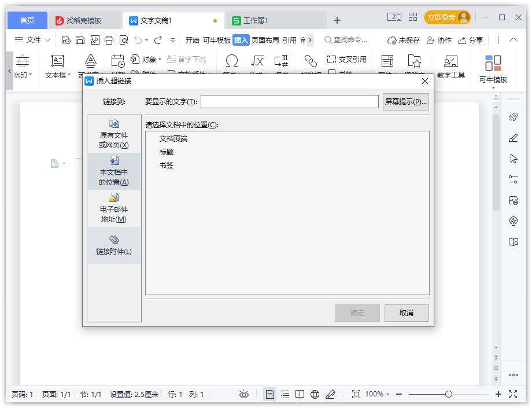Select 原有文件或网页 link type
Image resolution: width=532 pixels, height=408 pixels.
pos(114,134)
